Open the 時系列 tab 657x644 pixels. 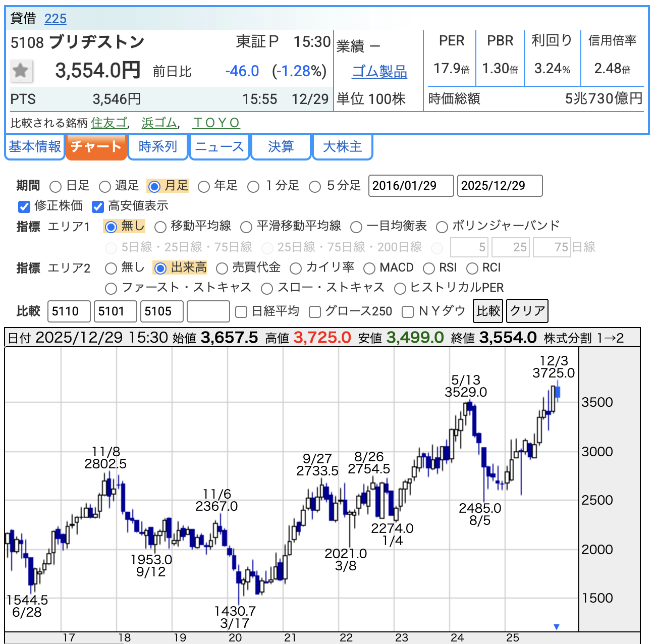pos(158,147)
